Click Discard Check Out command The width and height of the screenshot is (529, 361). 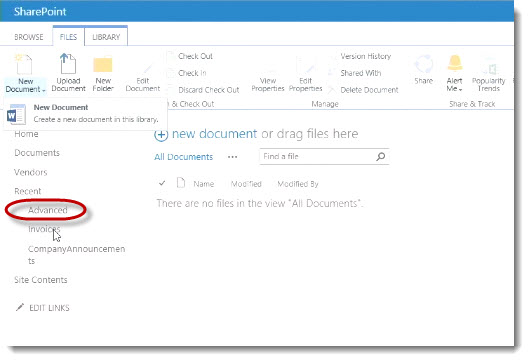point(208,90)
